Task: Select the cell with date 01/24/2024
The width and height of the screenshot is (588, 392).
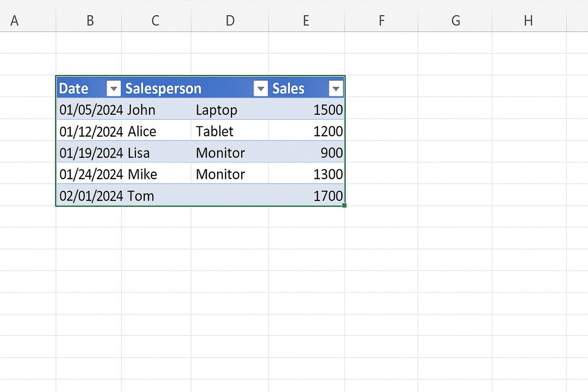Action: pyautogui.click(x=89, y=174)
